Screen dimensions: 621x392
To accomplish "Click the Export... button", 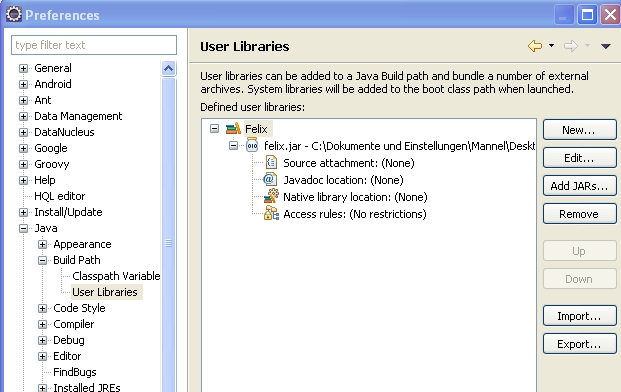I will click(579, 344).
